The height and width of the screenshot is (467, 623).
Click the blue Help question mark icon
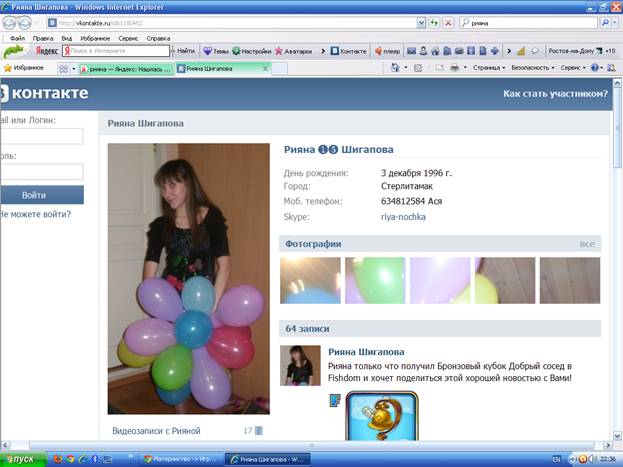[594, 68]
